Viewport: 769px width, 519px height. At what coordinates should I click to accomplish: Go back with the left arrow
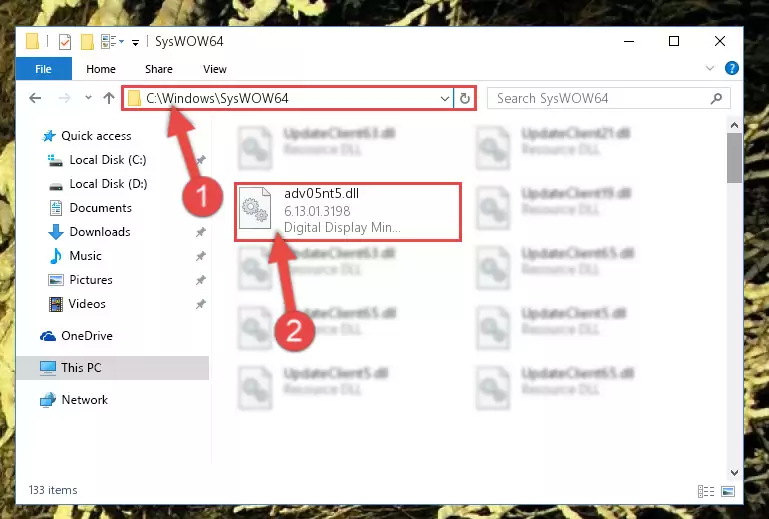pos(35,98)
